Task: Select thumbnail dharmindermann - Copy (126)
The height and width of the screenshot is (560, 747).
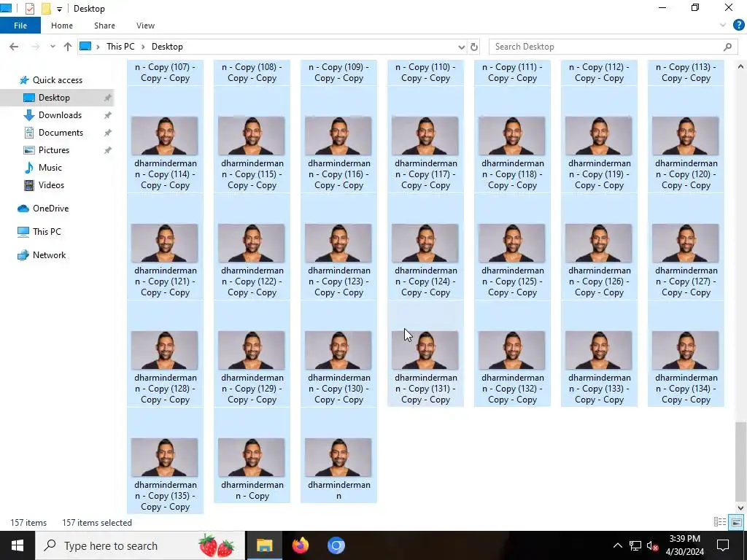Action: click(599, 243)
